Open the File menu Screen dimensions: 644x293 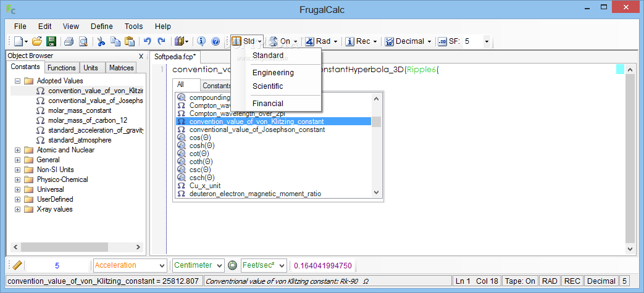(x=20, y=27)
